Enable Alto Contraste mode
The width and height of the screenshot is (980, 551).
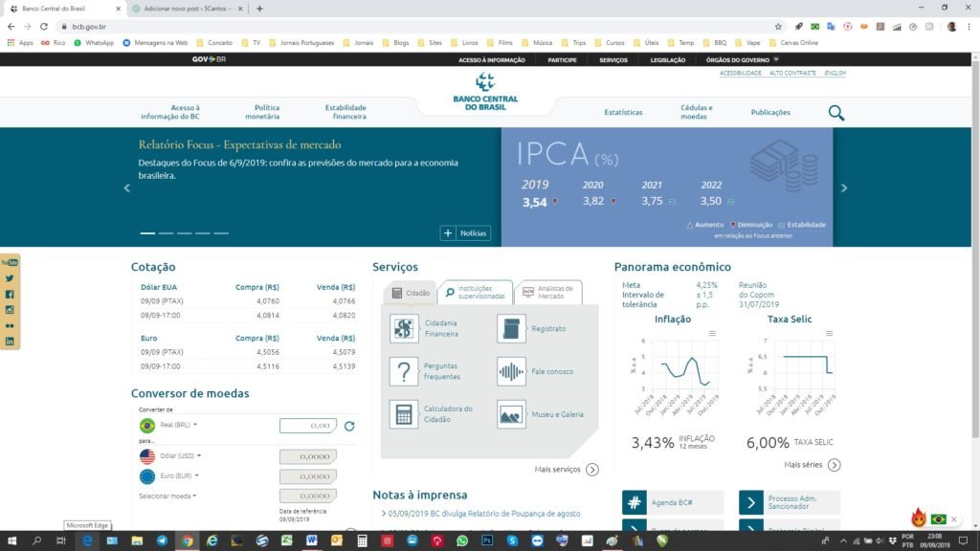tap(792, 73)
